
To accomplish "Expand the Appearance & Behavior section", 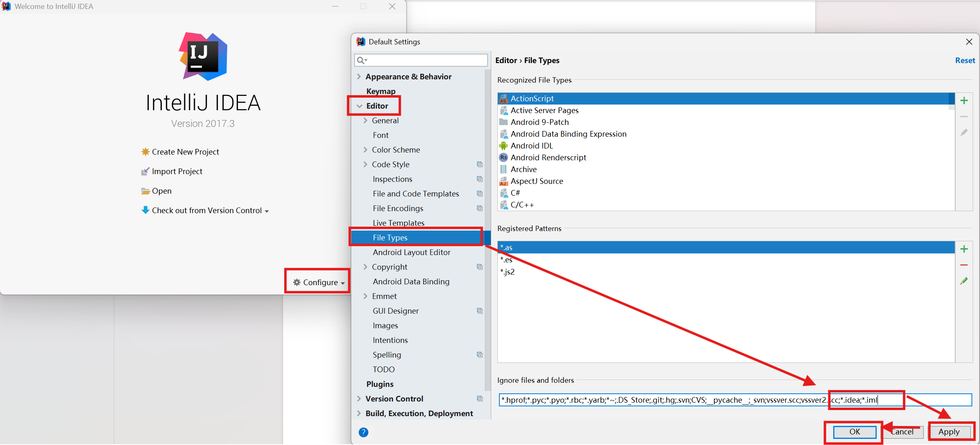I will [x=359, y=76].
